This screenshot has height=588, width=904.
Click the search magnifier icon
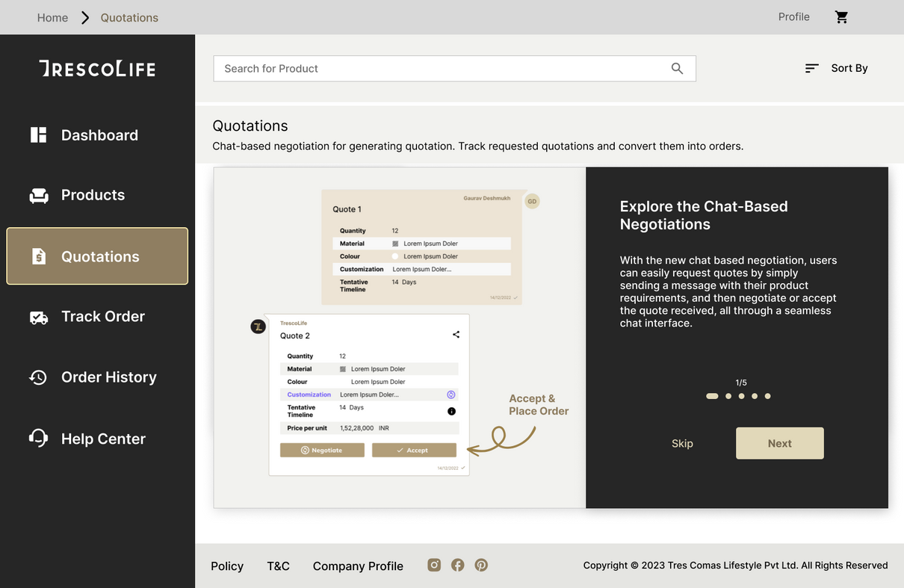(x=677, y=69)
